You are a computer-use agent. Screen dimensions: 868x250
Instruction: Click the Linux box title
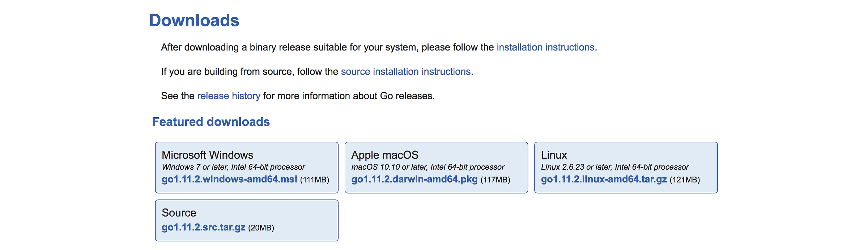pos(554,155)
